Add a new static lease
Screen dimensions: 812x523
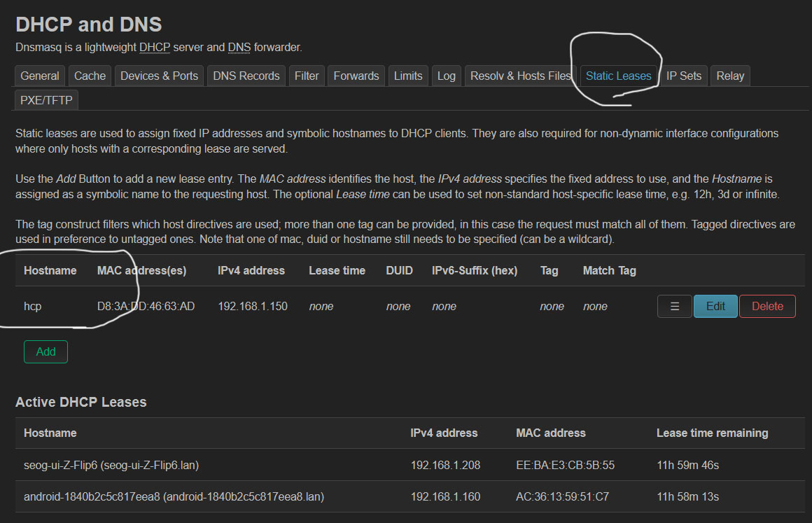click(x=45, y=351)
